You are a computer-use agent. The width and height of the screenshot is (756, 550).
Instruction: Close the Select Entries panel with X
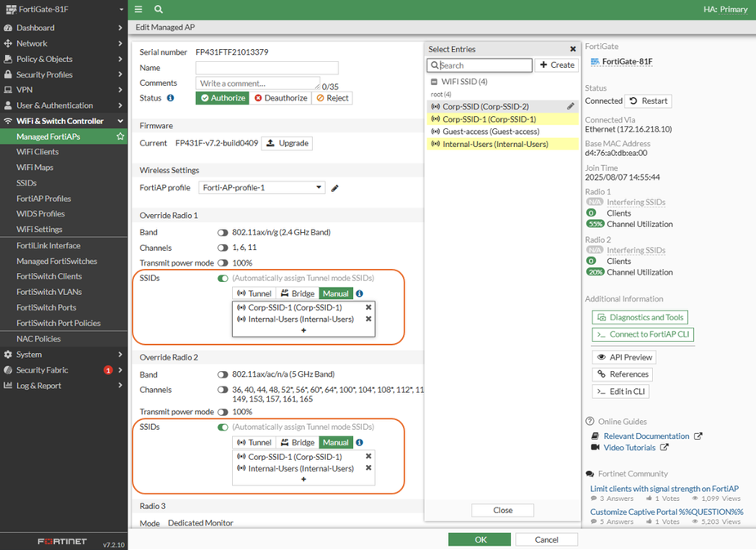click(573, 50)
